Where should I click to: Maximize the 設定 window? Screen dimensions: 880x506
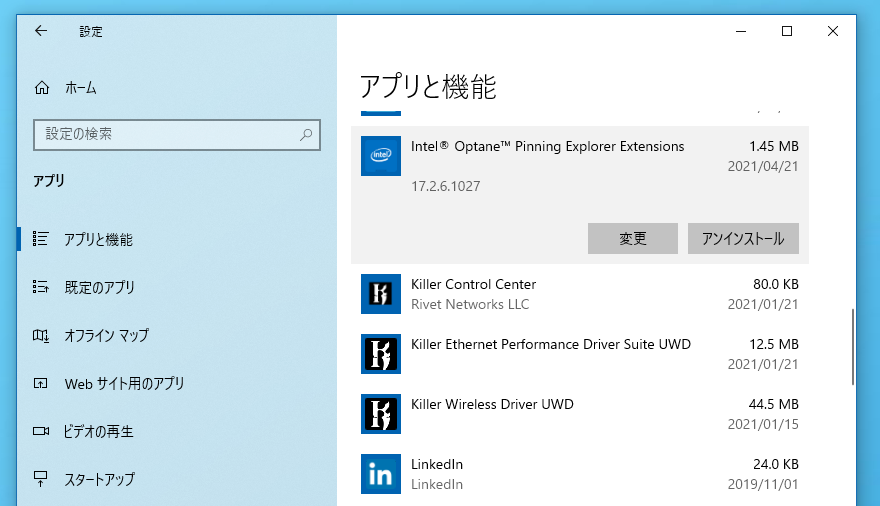787,31
